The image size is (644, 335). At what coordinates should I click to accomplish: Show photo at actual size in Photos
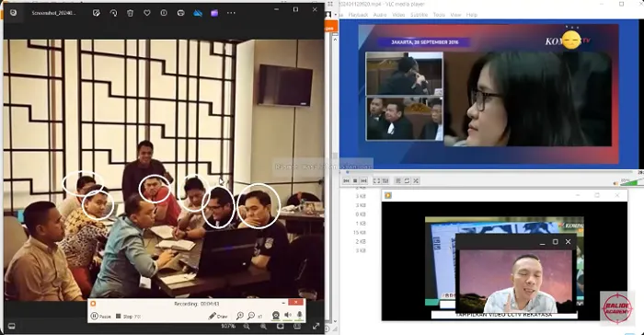pyautogui.click(x=297, y=327)
